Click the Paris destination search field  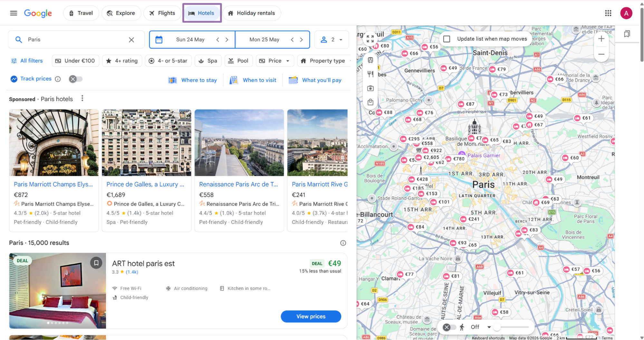click(76, 40)
